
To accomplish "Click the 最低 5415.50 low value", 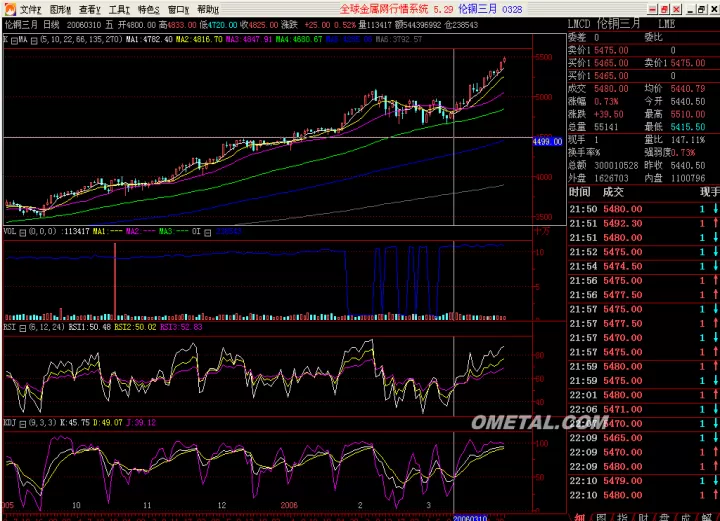I will click(x=675, y=127).
